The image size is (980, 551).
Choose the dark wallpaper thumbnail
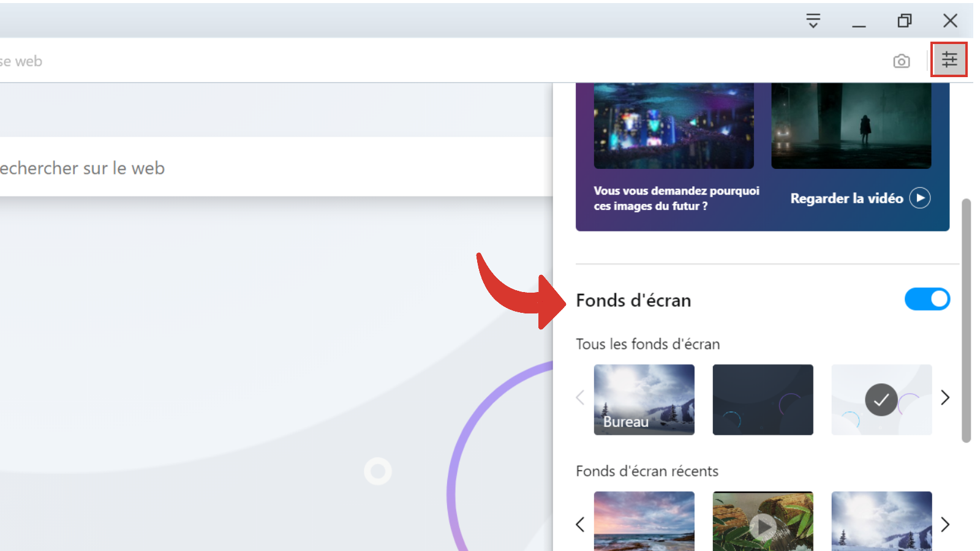click(763, 400)
